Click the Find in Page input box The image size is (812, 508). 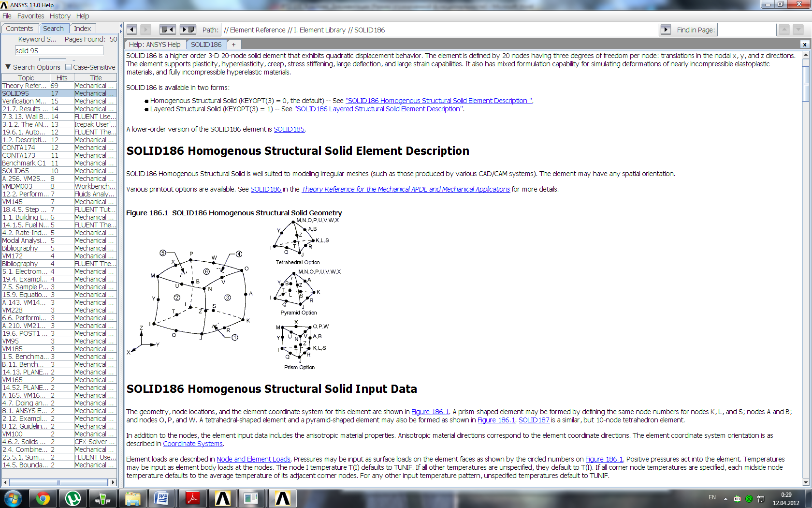[x=747, y=30]
